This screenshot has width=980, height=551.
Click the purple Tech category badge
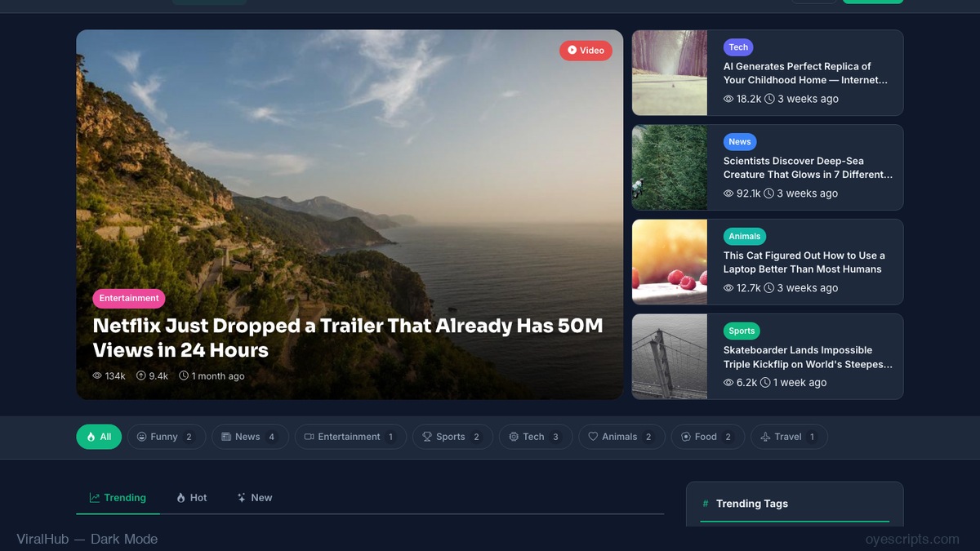[x=738, y=47]
